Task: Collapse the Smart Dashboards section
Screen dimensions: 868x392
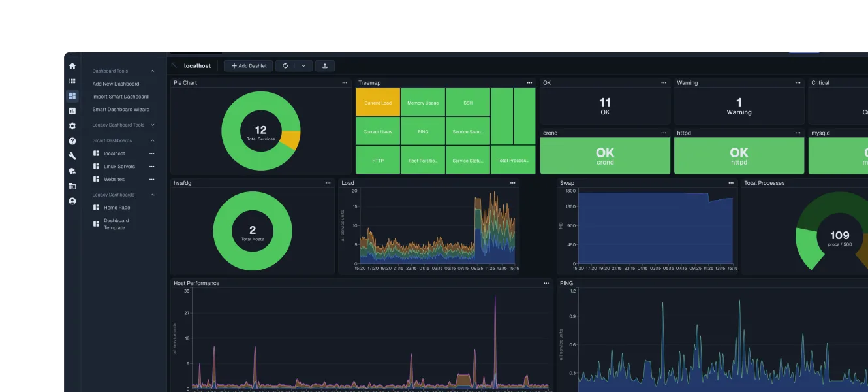Action: click(x=152, y=140)
